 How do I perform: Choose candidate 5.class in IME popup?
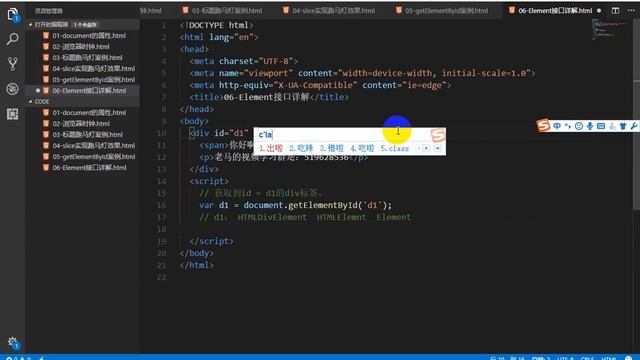pos(395,149)
